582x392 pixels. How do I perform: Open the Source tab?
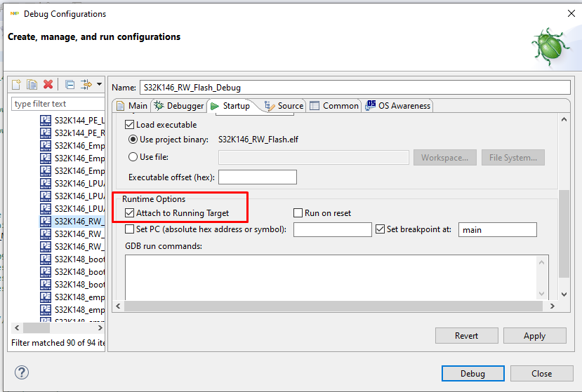(284, 106)
